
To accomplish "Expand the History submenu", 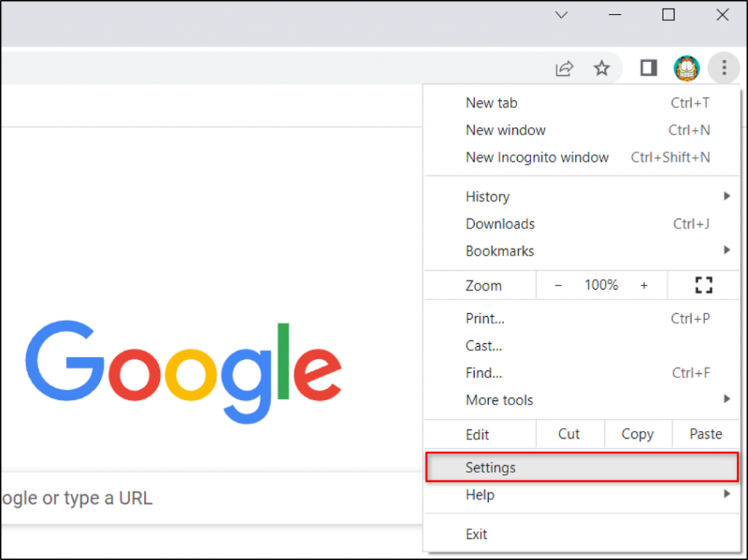I will (x=487, y=196).
